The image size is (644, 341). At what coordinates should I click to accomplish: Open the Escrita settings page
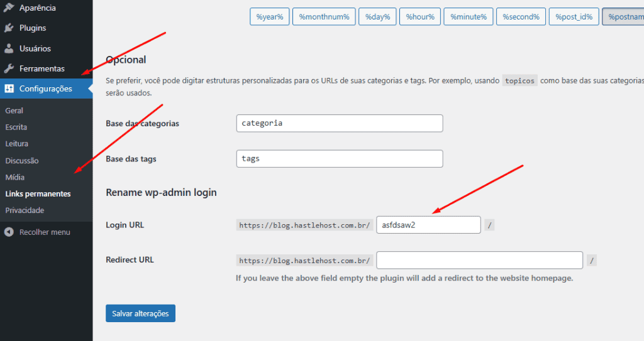pos(16,127)
